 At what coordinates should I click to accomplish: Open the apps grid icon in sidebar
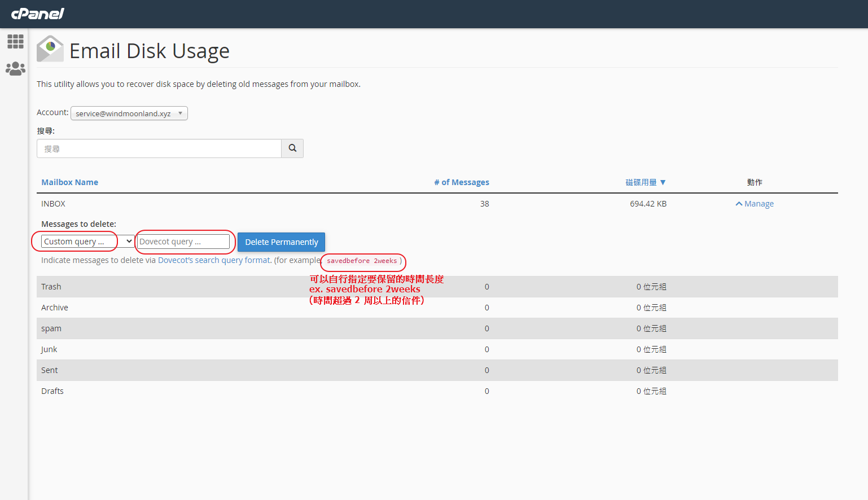(15, 41)
